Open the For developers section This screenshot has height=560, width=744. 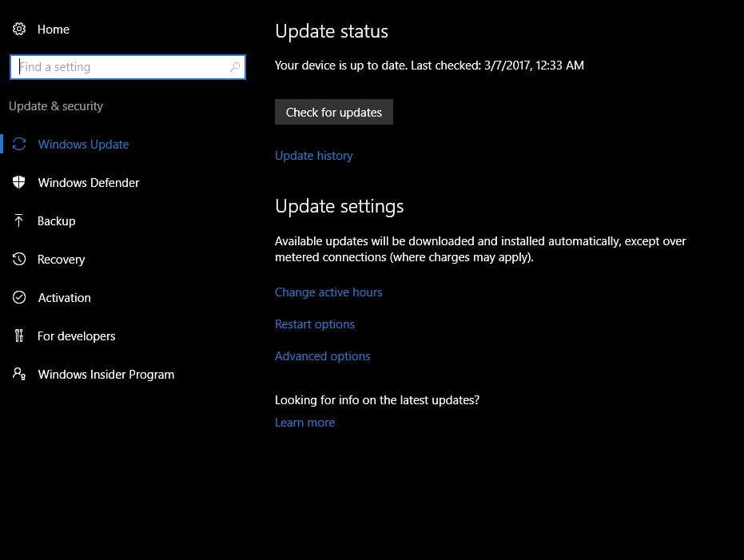click(77, 336)
